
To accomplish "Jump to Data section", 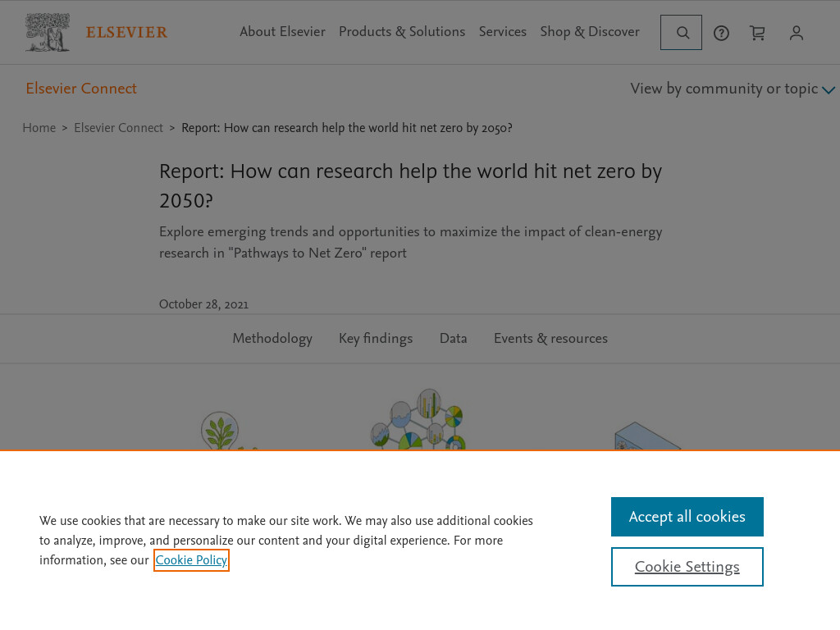I will tap(453, 339).
